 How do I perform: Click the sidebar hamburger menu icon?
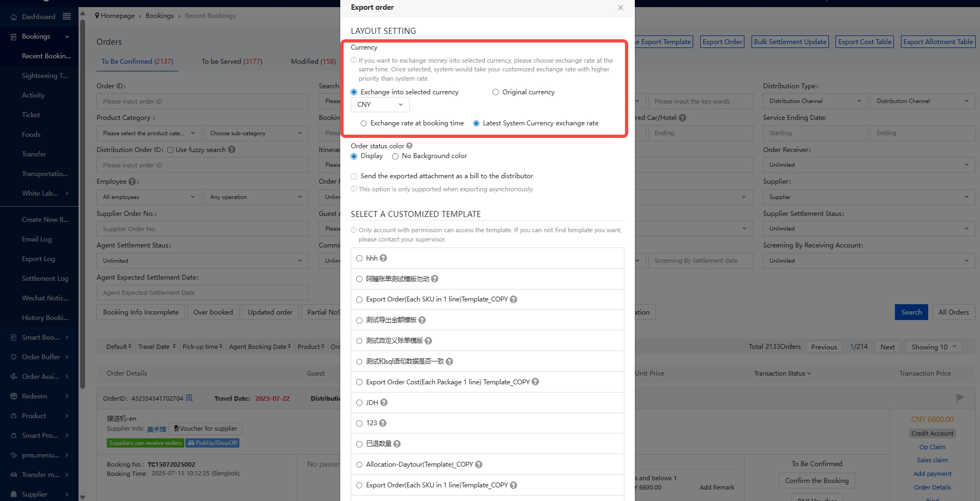coord(67,16)
